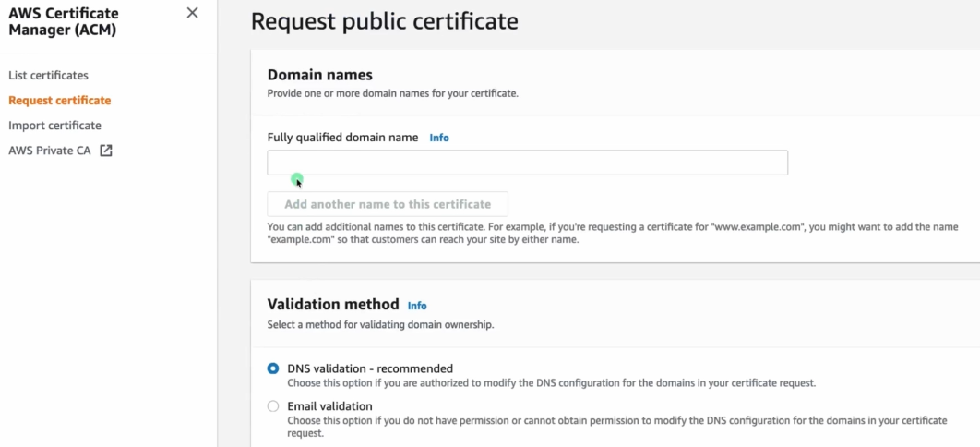Image resolution: width=980 pixels, height=447 pixels.
Task: Click the Validation method section heading
Action: point(333,304)
